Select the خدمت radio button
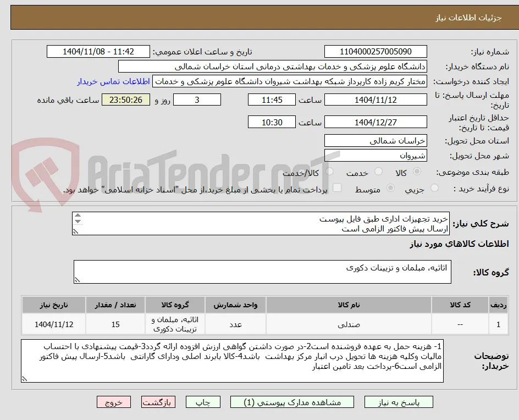 (x=378, y=172)
